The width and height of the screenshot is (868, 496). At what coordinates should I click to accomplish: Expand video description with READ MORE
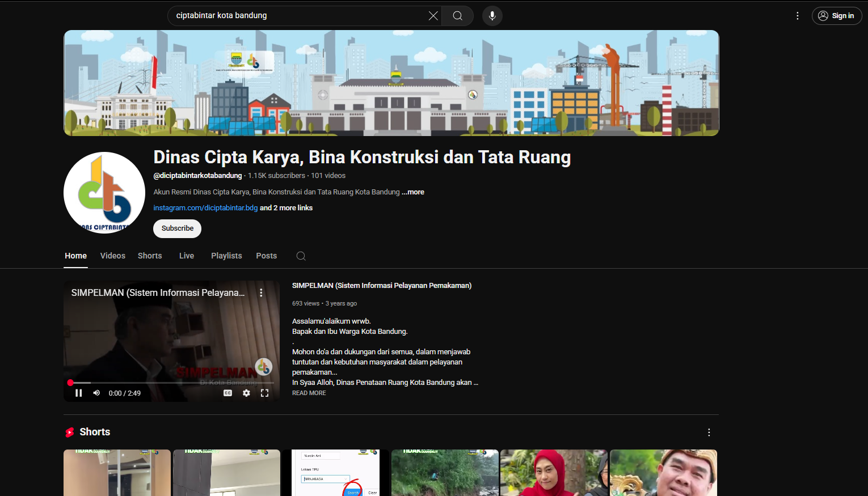(x=309, y=393)
